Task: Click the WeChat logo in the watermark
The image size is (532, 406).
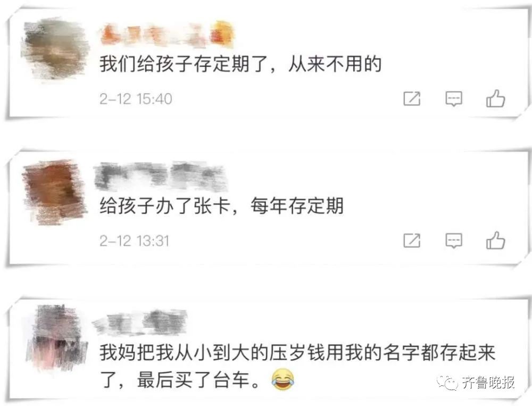Action: [447, 383]
